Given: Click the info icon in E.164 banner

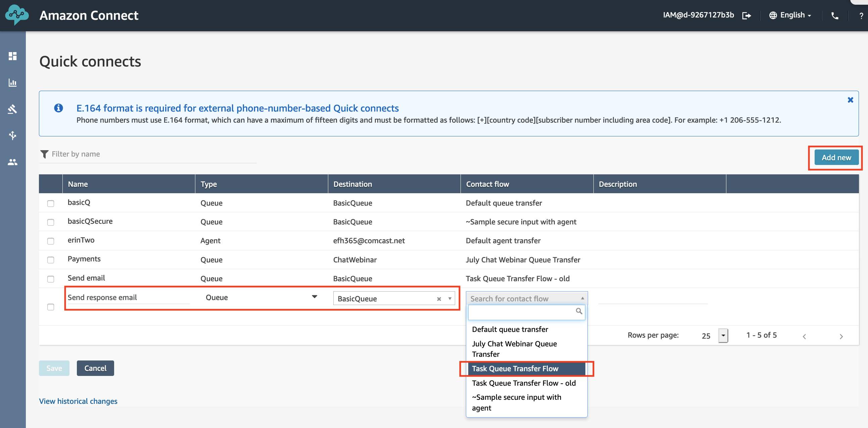Looking at the screenshot, I should (x=58, y=108).
